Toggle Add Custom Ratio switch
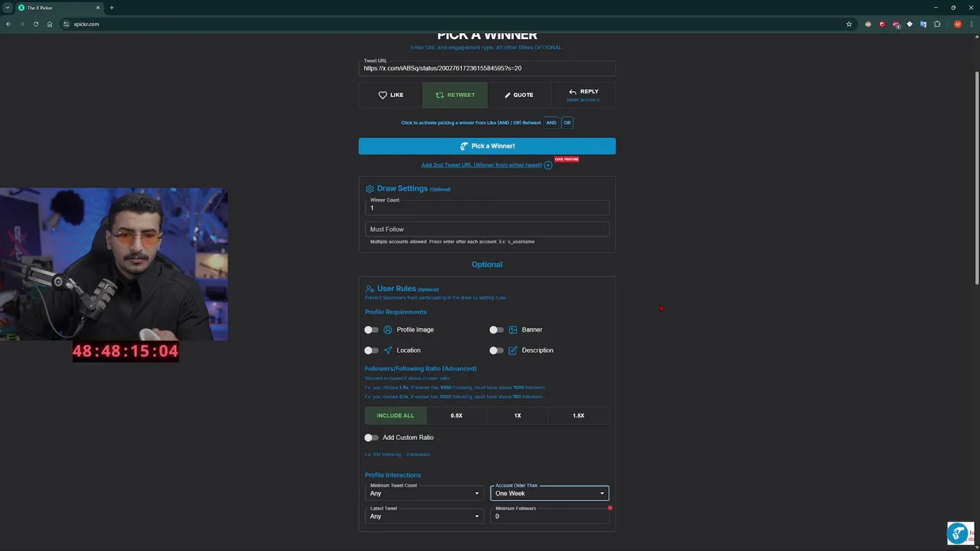This screenshot has height=551, width=980. click(x=371, y=438)
